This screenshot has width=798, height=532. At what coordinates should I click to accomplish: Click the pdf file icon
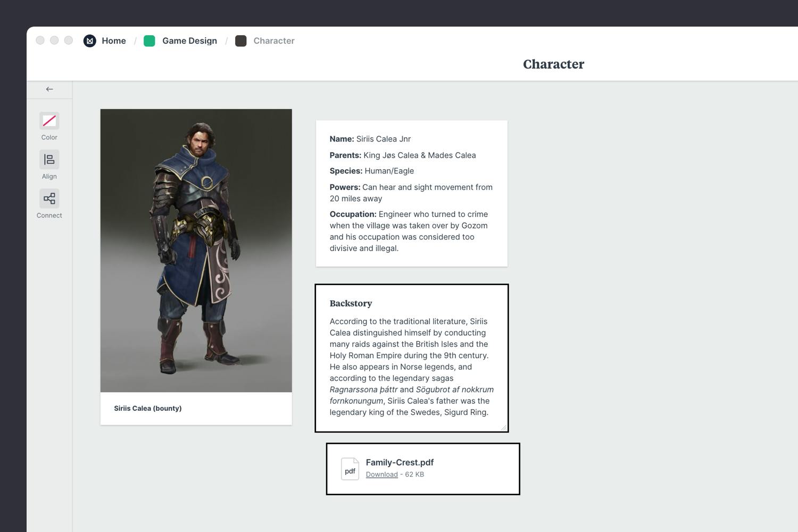(x=350, y=469)
